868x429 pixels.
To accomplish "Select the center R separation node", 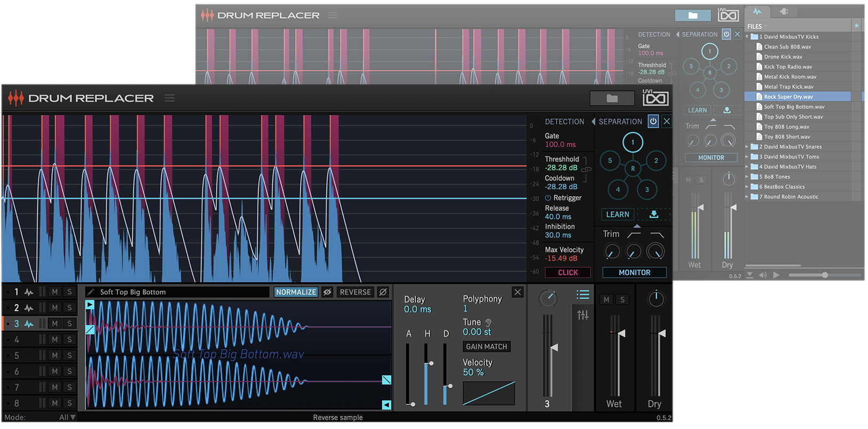I will coord(633,169).
